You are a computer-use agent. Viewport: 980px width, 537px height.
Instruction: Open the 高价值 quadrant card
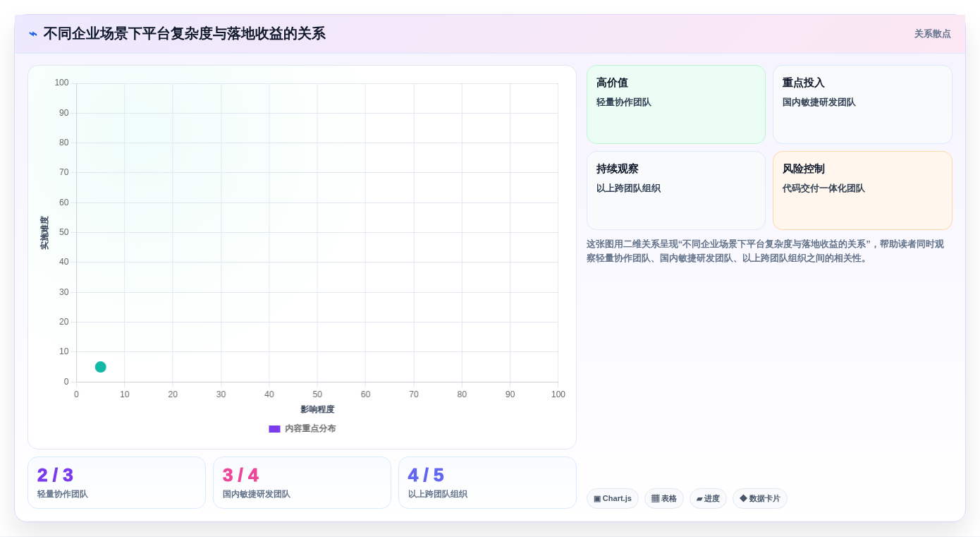pos(676,104)
